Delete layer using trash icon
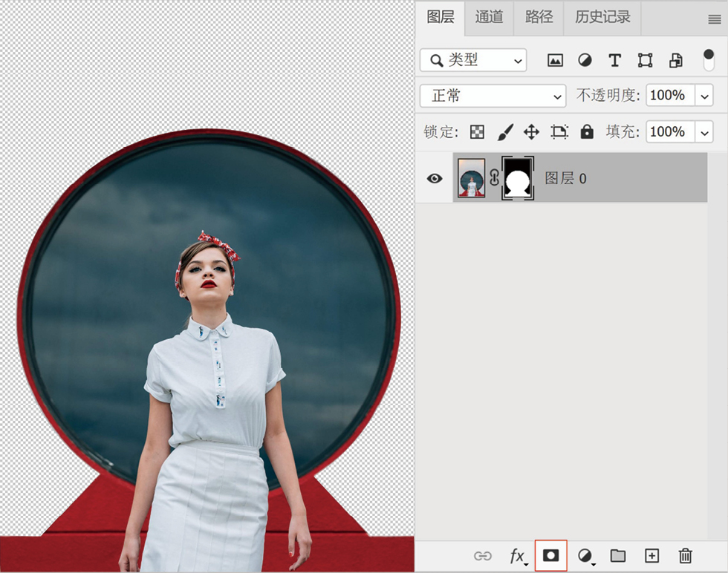Image resolution: width=728 pixels, height=573 pixels. [x=686, y=555]
